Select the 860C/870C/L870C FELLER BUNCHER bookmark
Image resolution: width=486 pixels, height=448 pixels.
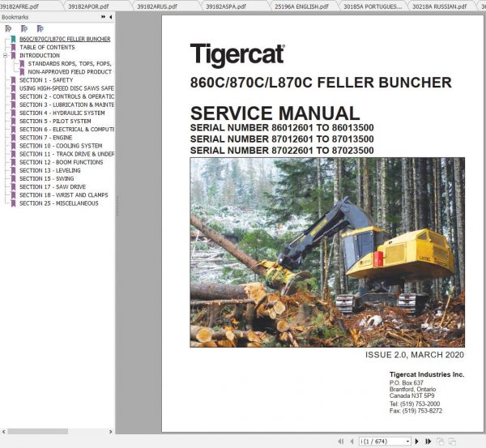65,39
